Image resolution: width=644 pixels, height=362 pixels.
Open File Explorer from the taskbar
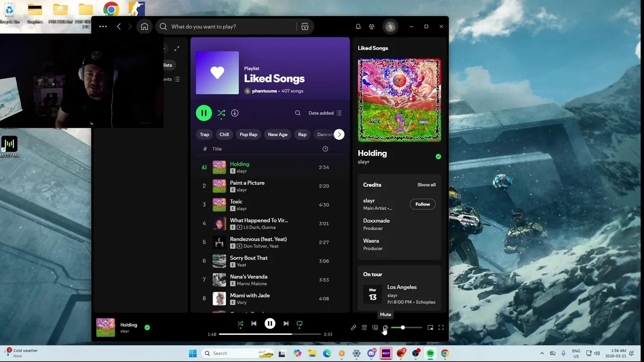(312, 353)
